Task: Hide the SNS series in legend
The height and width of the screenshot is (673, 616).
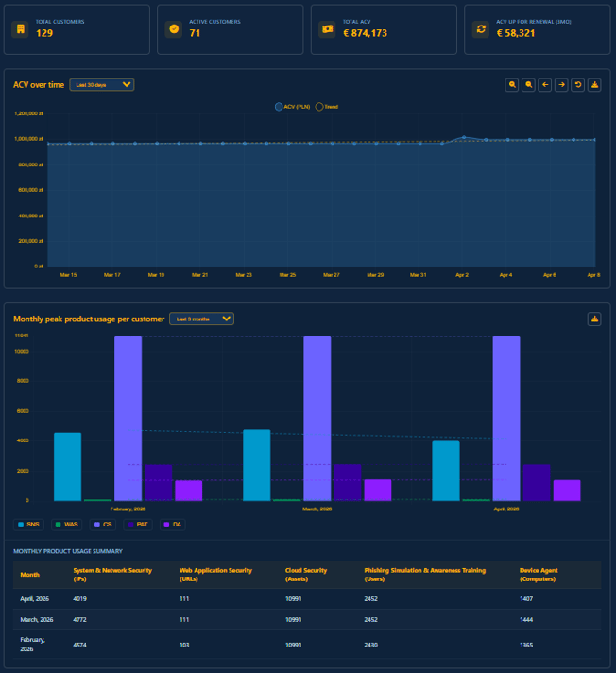Action: point(29,524)
